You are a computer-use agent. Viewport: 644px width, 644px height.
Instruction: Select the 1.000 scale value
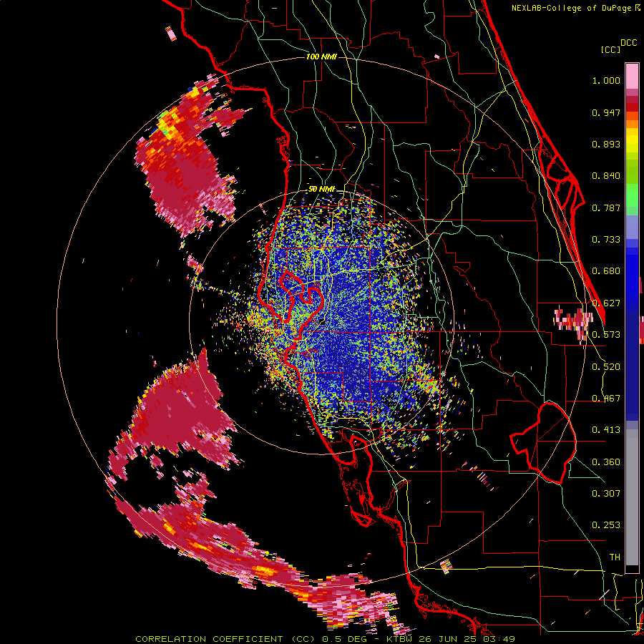click(x=606, y=80)
